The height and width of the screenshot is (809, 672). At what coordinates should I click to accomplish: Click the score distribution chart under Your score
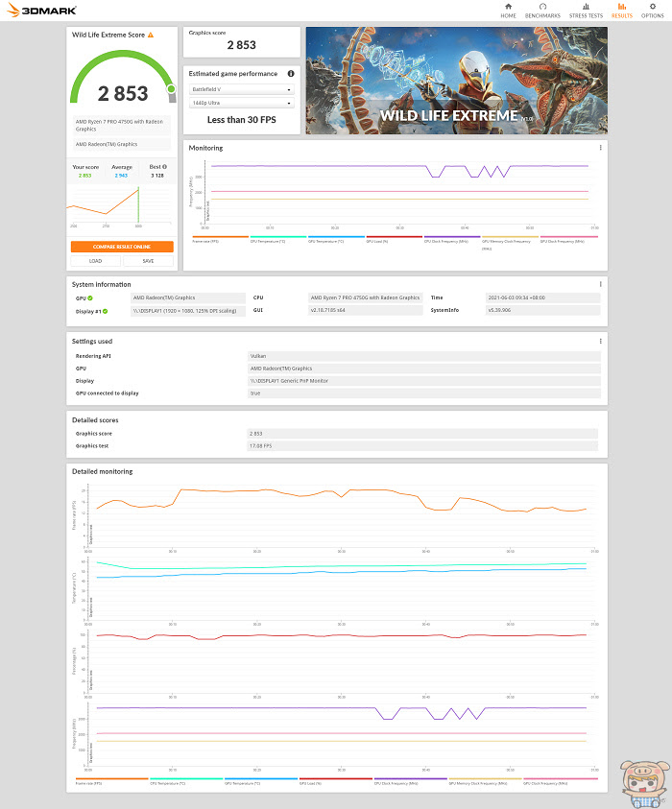119,207
